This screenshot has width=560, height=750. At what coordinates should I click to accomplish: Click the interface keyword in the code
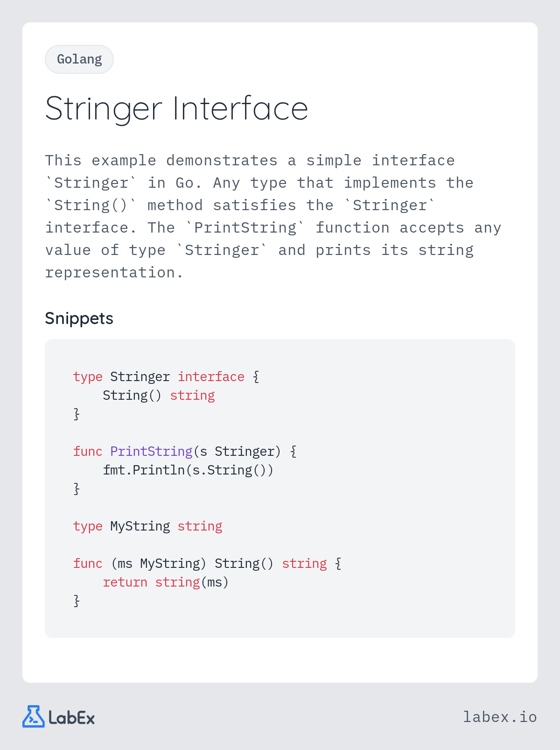pos(211,377)
